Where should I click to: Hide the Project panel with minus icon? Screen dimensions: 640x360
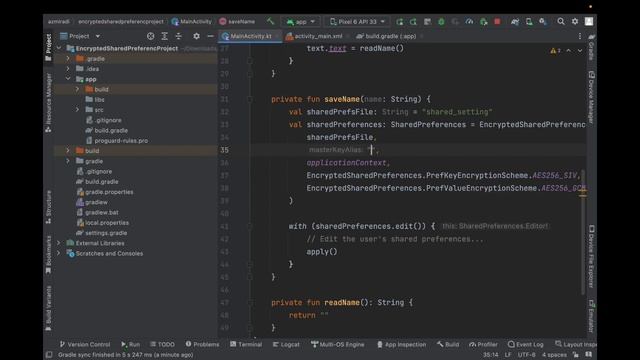[x=210, y=36]
